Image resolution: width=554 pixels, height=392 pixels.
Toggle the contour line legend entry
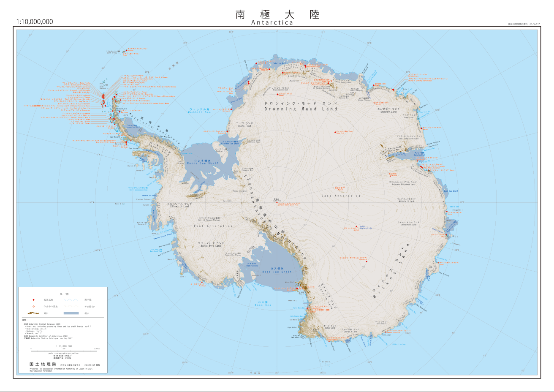[x=71, y=307]
